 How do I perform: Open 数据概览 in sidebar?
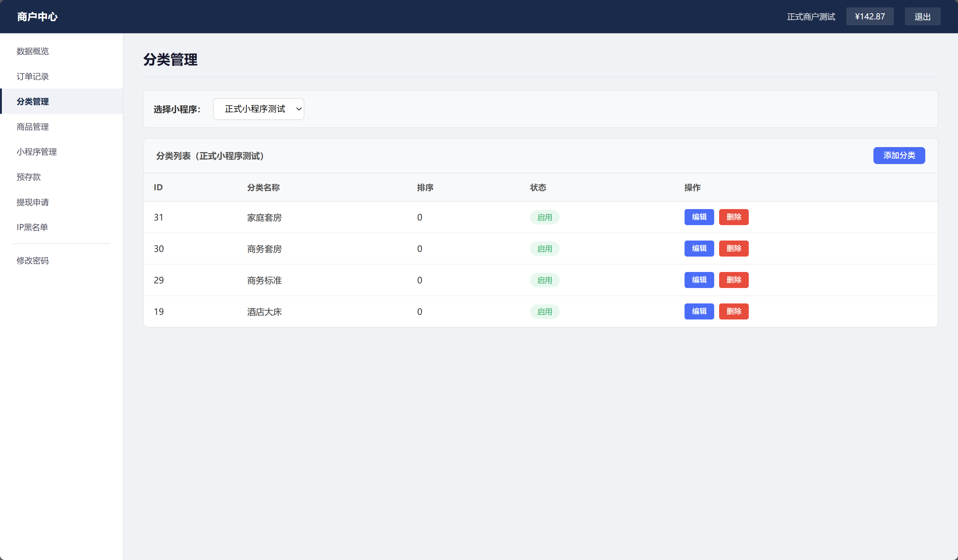62,51
